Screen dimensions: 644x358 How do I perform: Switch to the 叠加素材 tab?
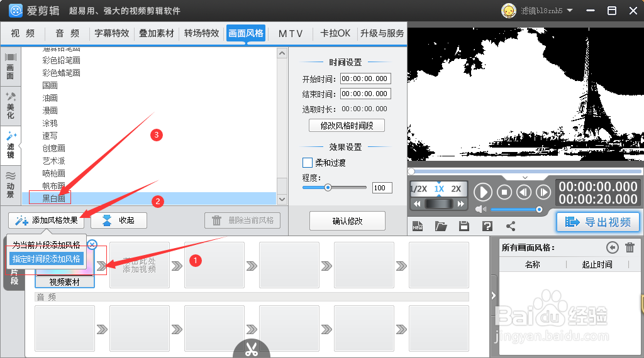157,33
